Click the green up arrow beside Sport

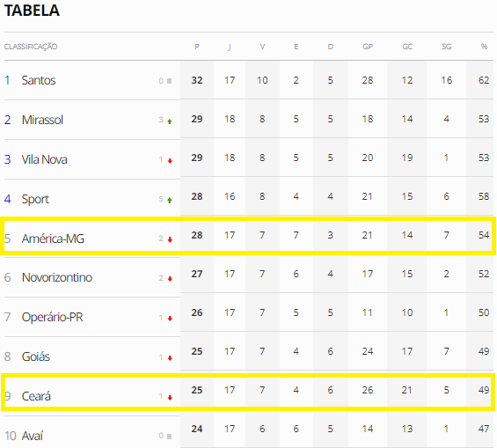tap(170, 201)
